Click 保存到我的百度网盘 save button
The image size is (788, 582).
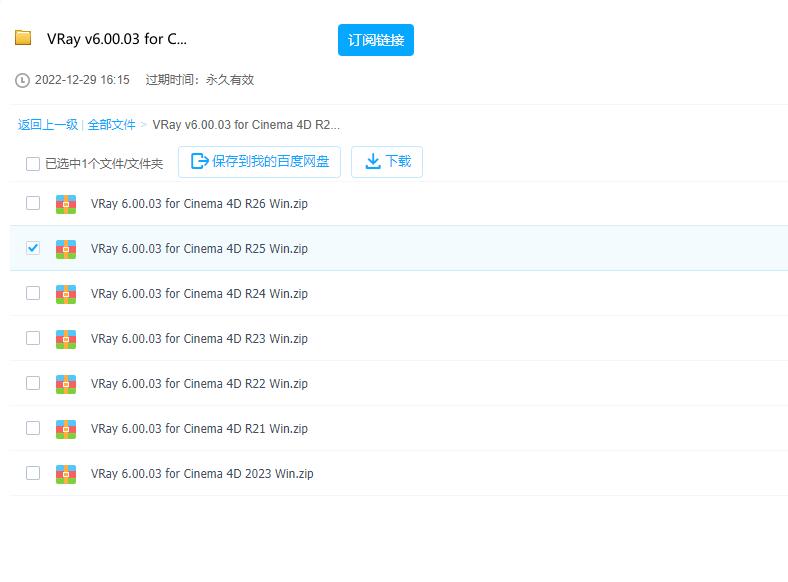pyautogui.click(x=259, y=162)
